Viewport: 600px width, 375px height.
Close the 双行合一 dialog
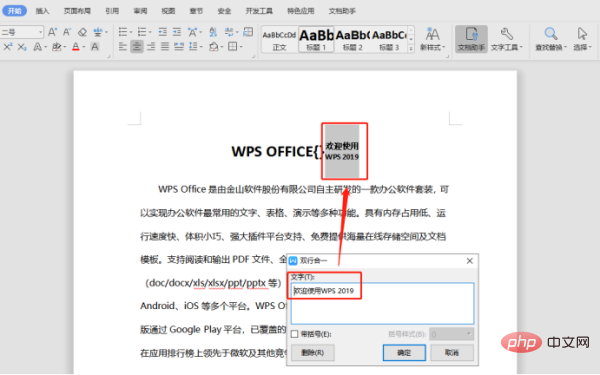coord(470,261)
